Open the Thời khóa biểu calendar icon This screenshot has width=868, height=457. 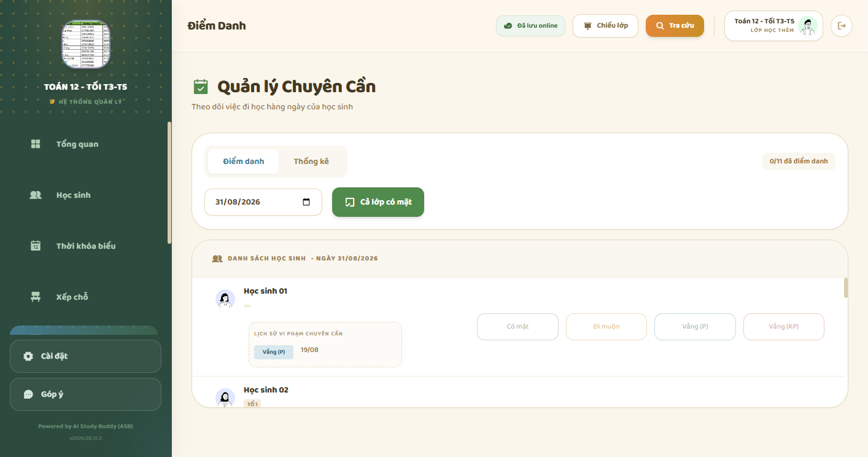point(36,246)
